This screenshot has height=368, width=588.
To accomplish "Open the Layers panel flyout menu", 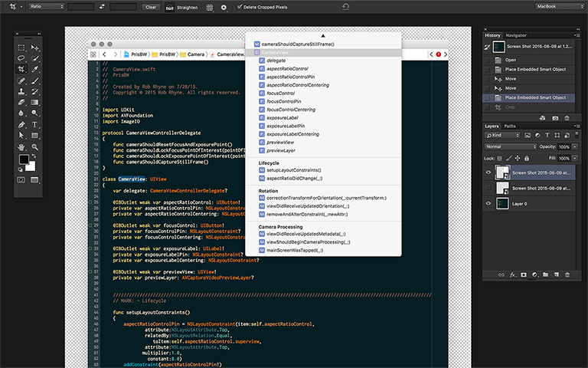I will [577, 127].
